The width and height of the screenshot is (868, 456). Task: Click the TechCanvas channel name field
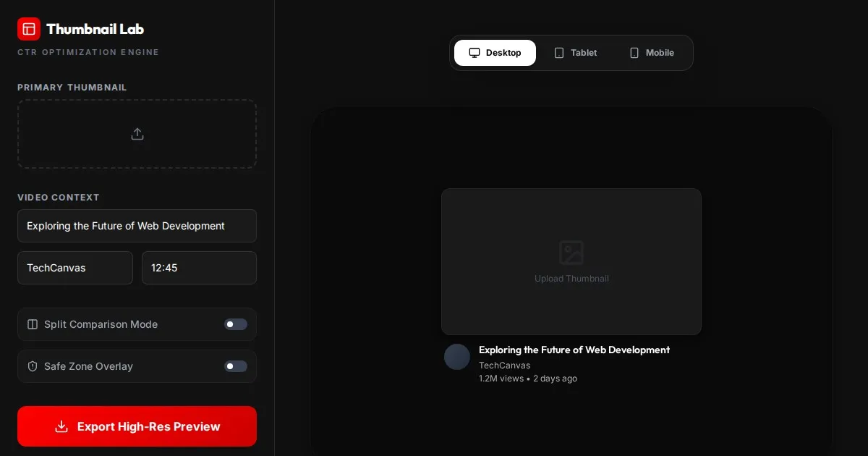75,268
